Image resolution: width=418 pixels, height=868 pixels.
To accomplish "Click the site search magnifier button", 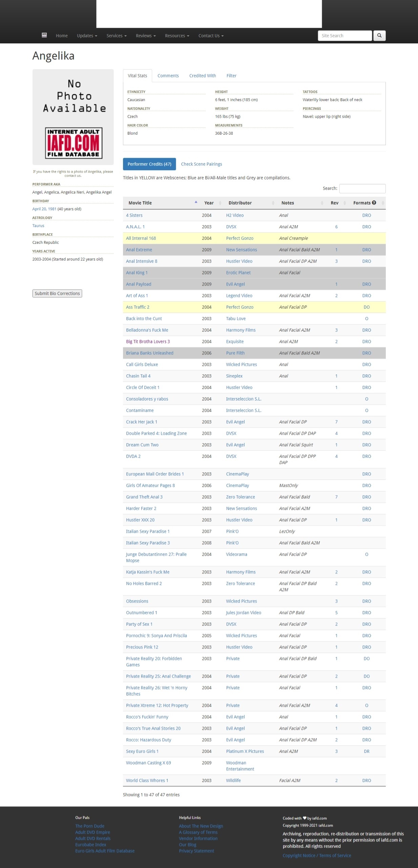I will pyautogui.click(x=379, y=36).
